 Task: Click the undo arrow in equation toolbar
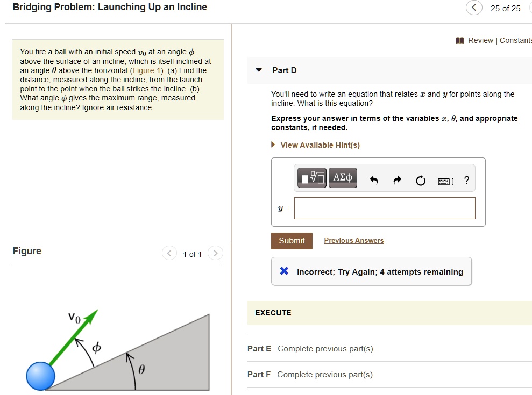373,179
